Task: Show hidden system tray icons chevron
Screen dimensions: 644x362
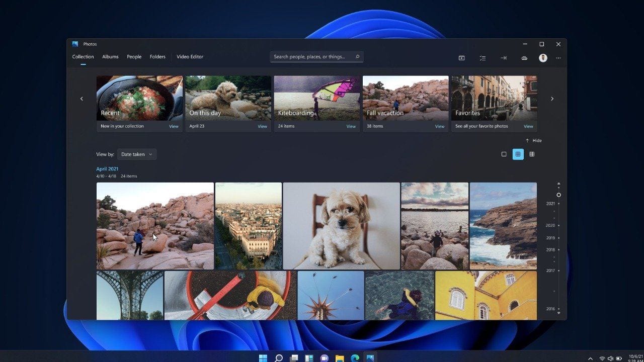Action: point(591,358)
